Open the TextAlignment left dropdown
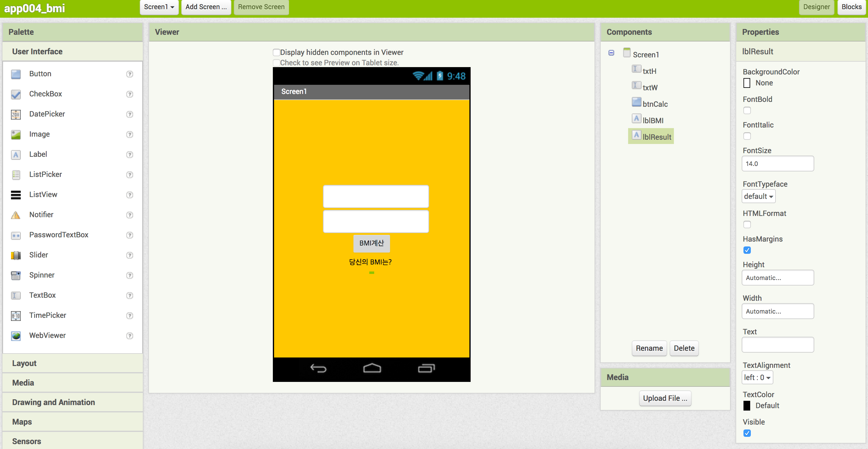Screen dimensions: 868x449 click(757, 378)
